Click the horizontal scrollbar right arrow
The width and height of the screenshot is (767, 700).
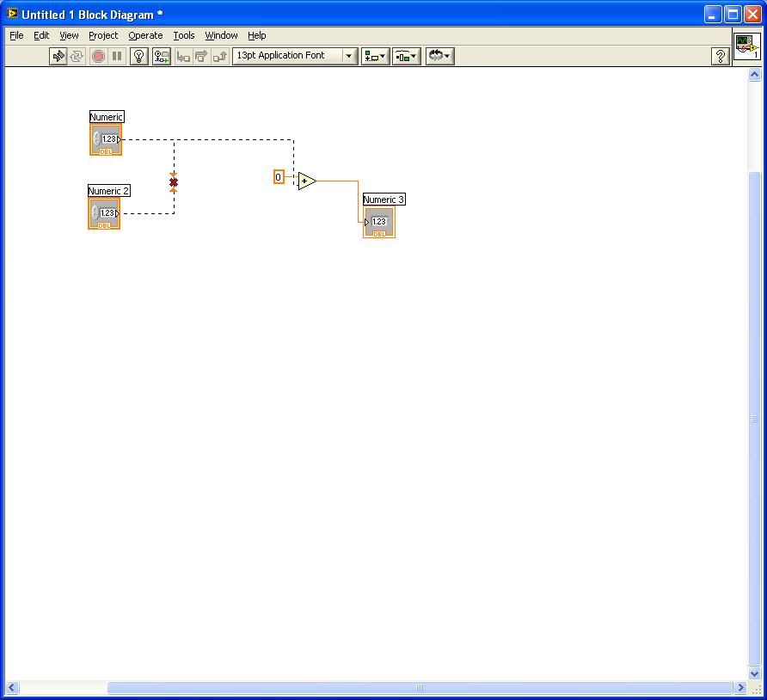tap(740, 688)
